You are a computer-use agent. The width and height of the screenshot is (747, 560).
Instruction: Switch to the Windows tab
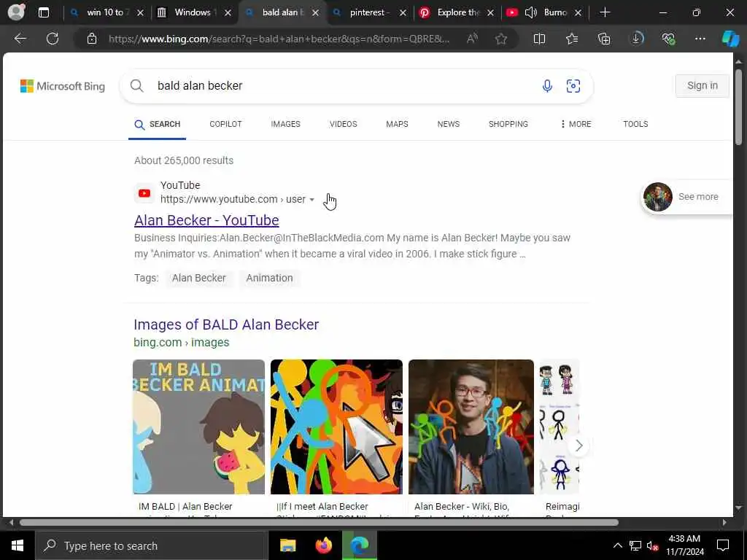(193, 12)
